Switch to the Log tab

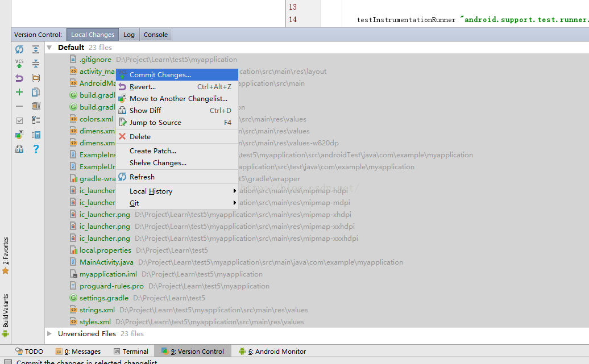(129, 35)
